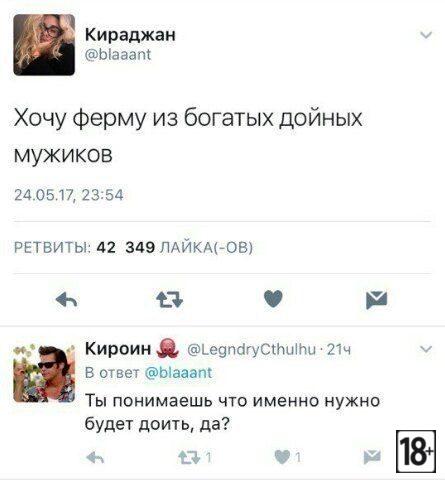Open Кироин's profile photo

point(44,373)
